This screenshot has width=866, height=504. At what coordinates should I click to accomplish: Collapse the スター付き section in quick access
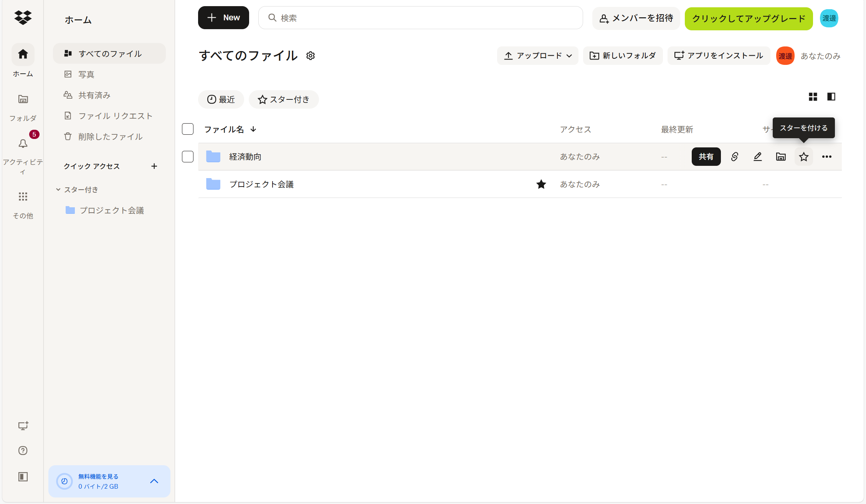[x=58, y=189]
